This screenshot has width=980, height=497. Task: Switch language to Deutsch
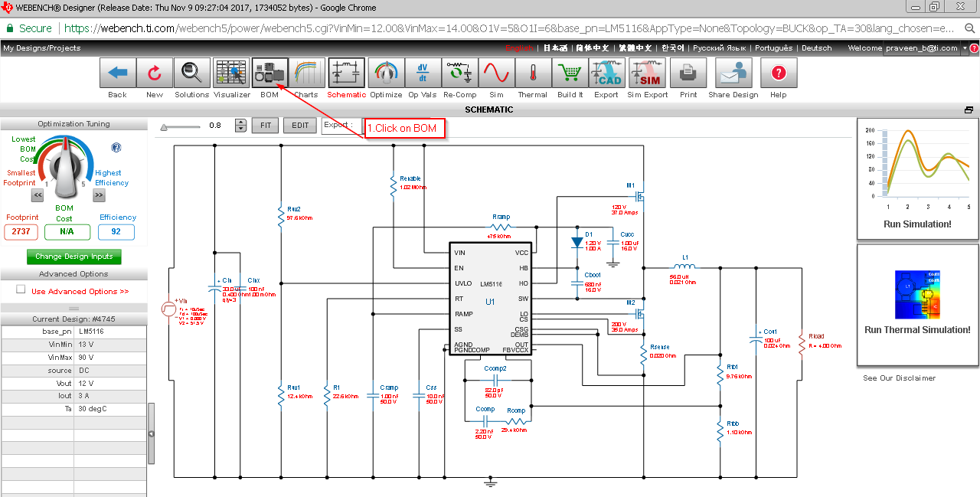click(x=816, y=48)
